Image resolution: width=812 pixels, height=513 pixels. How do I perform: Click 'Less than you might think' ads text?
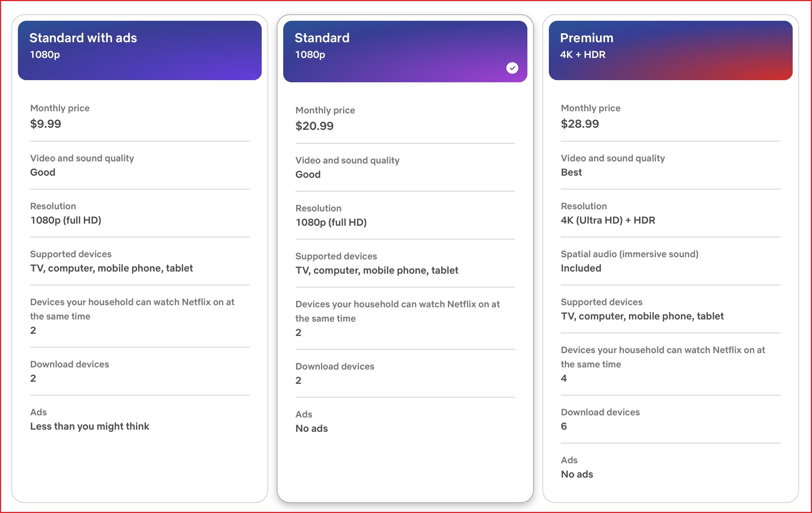click(90, 426)
